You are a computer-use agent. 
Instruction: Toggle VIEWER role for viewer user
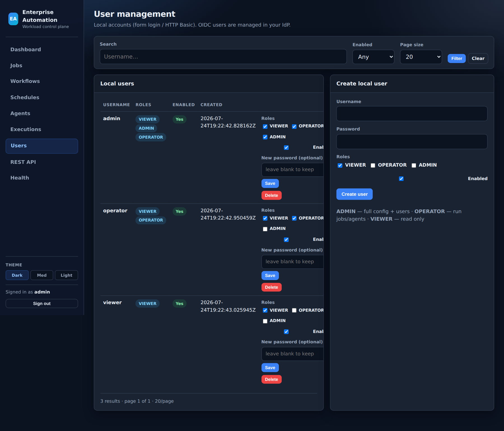(265, 310)
